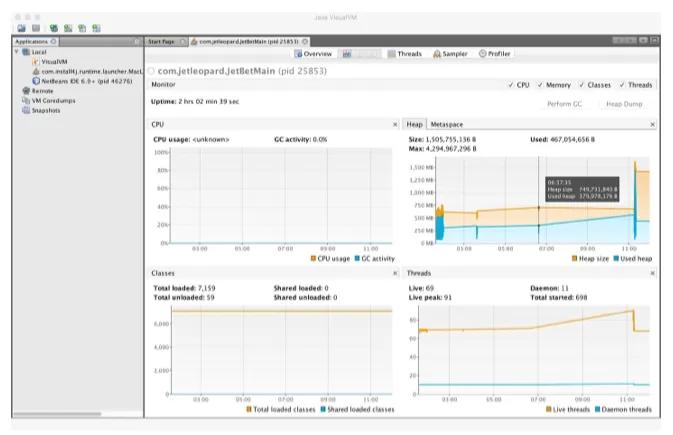Screen dimensions: 673x435
Task: Select the Metaspace memory tab
Action: (x=446, y=125)
